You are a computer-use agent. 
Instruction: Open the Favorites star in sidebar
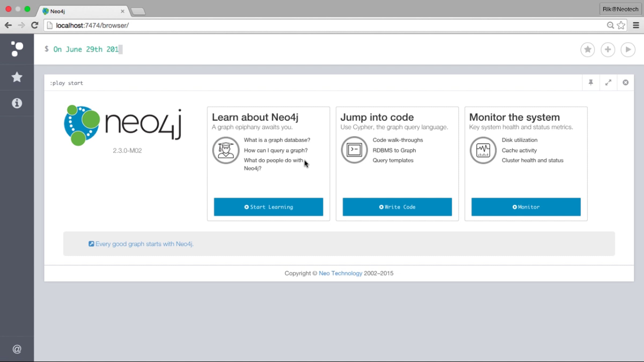[x=17, y=77]
